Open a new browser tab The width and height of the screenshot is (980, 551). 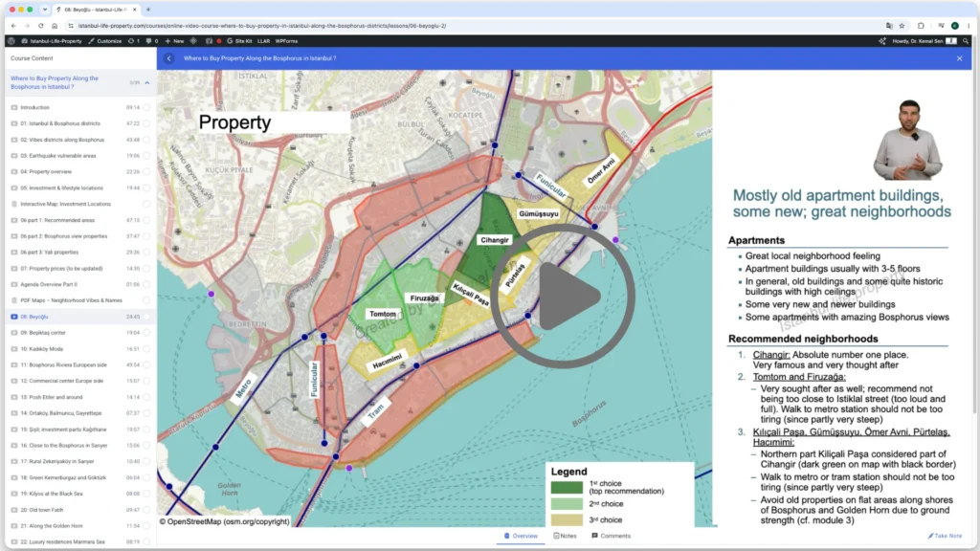tap(148, 10)
